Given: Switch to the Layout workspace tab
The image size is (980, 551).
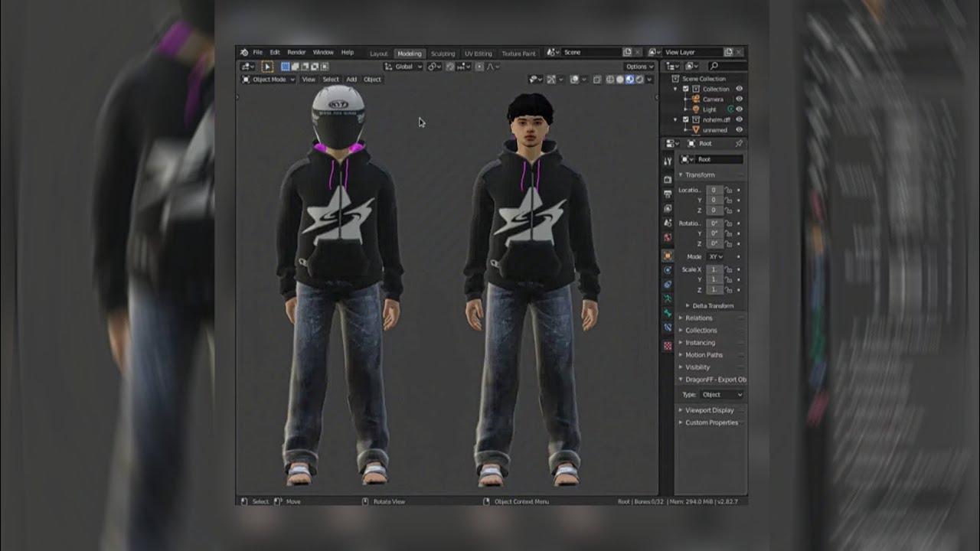Looking at the screenshot, I should (x=379, y=54).
